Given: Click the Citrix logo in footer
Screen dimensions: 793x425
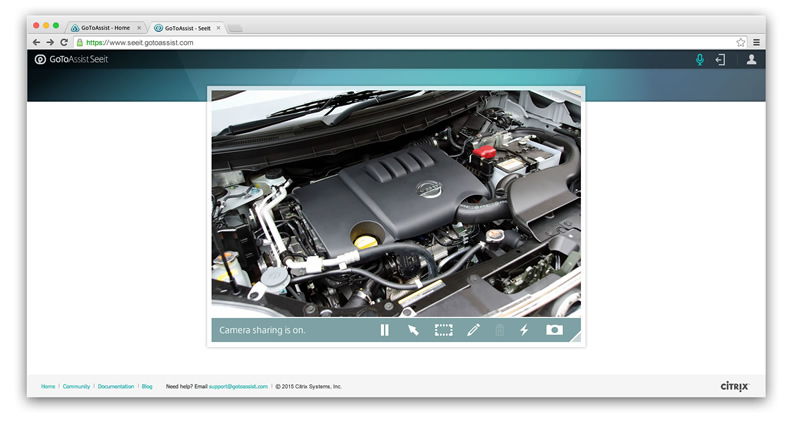Looking at the screenshot, I should 734,387.
